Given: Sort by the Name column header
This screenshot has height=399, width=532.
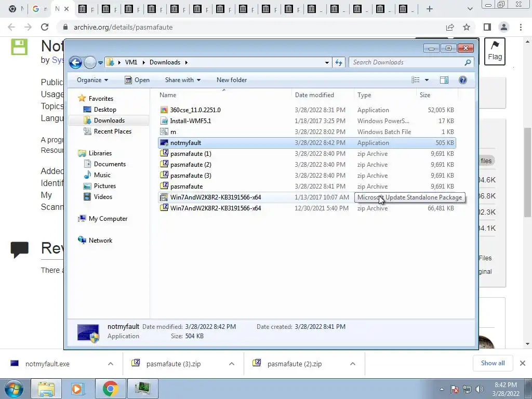Looking at the screenshot, I should (x=224, y=95).
